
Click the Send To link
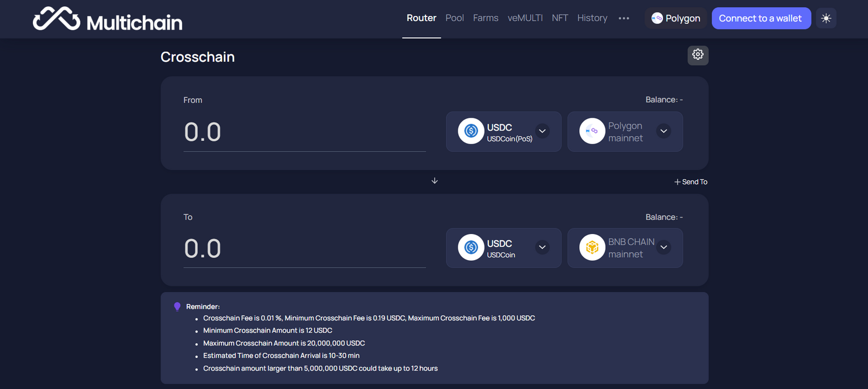[x=691, y=182]
